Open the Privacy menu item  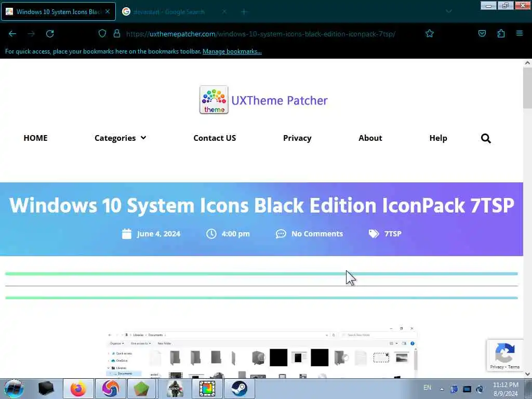pos(297,138)
